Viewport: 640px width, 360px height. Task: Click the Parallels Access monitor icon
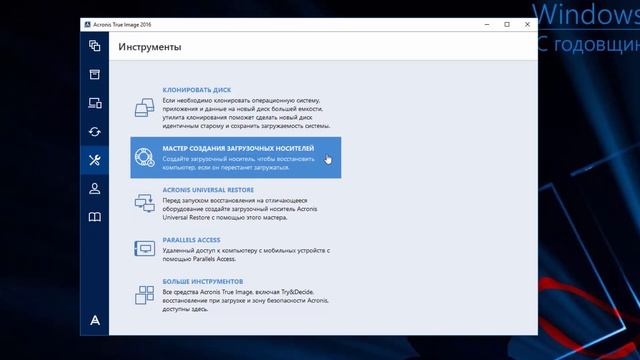(144, 248)
